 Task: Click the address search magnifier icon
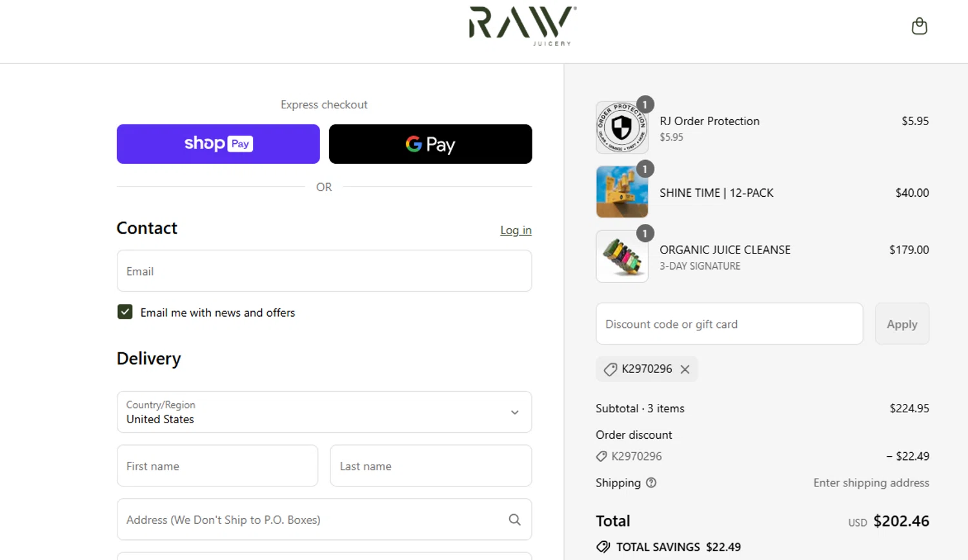514,519
